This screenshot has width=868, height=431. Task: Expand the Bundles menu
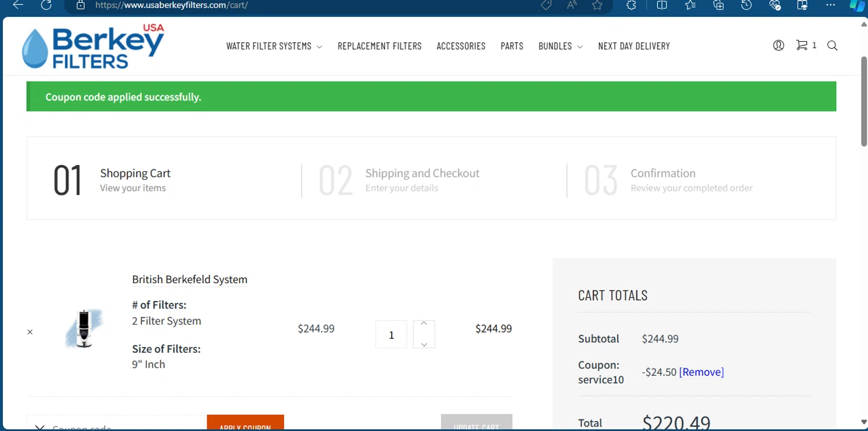click(560, 46)
